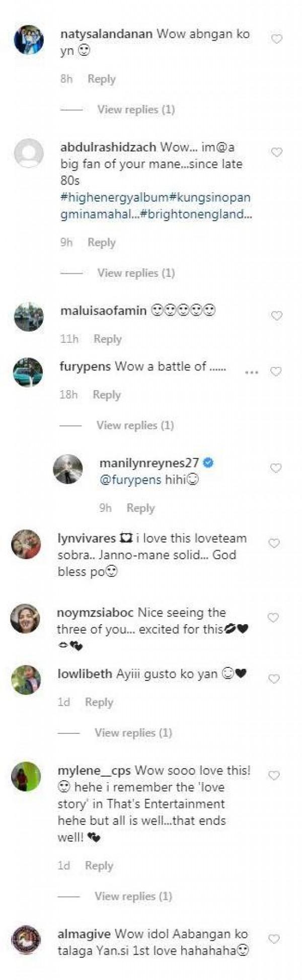Heart noymzsiaboc's comment

click(x=273, y=618)
